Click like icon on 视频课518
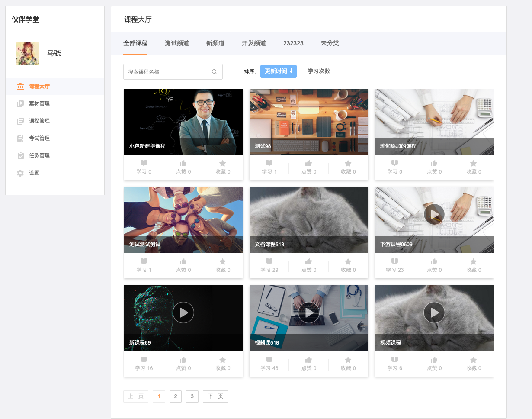The image size is (532, 419). (x=308, y=360)
